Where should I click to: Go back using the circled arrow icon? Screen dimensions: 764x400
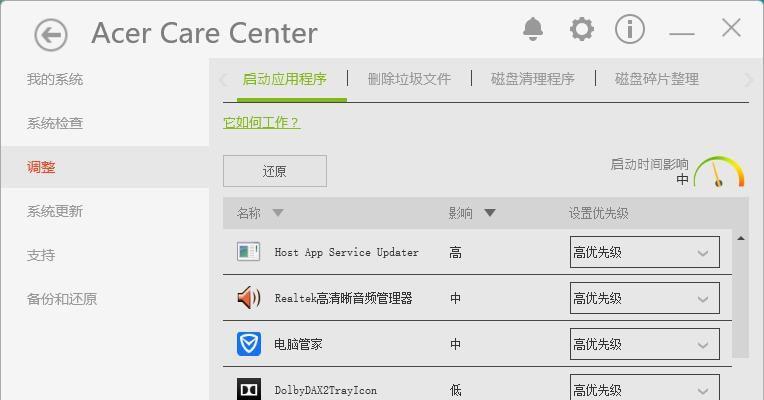click(x=51, y=35)
